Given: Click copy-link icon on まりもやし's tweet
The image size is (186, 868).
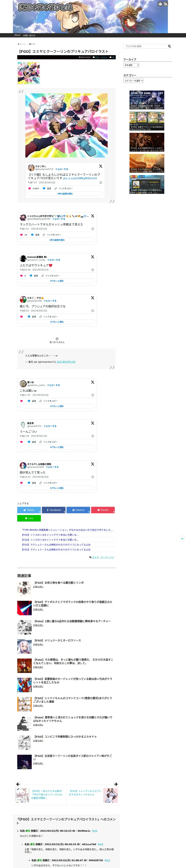Looking at the screenshot, I should [41, 483].
